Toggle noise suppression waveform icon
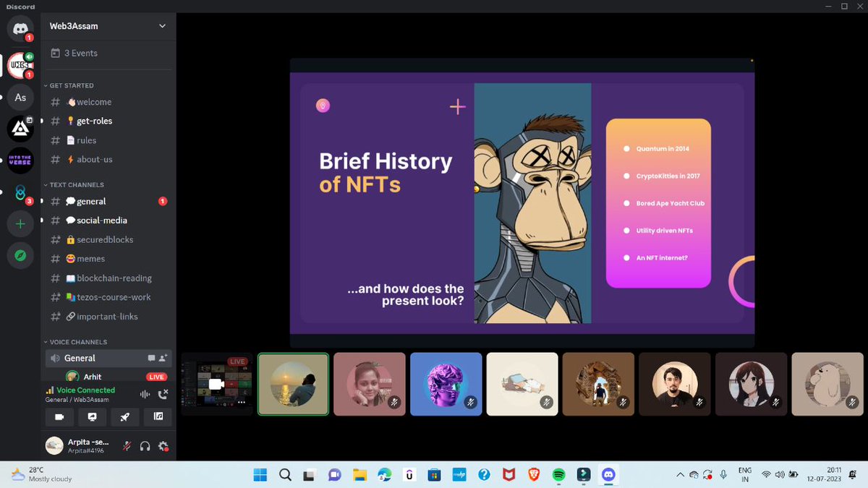Screen dimensions: 868x488 point(145,394)
